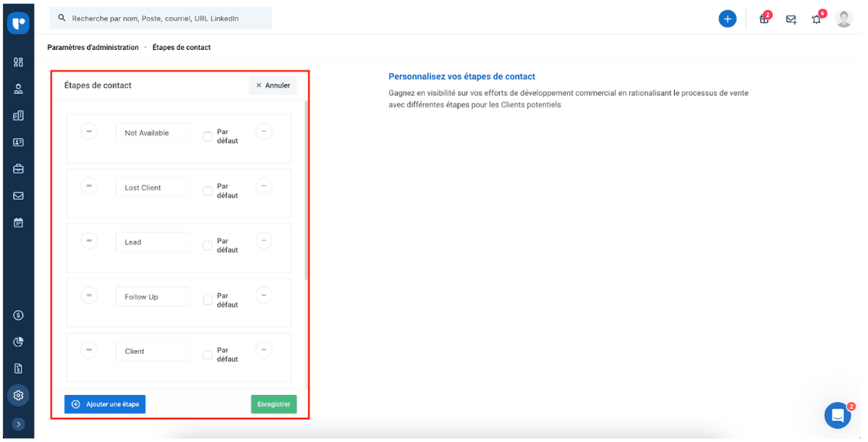Open the Reports pie chart icon

[18, 341]
